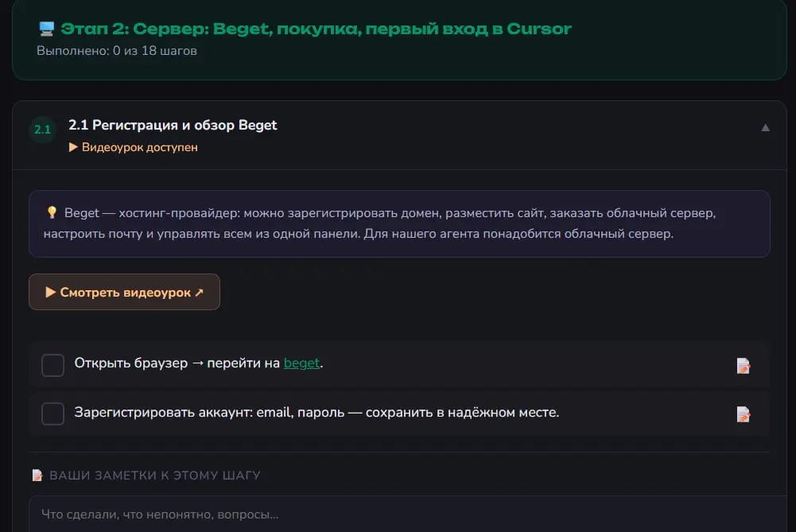Focus the Что сделали, что непонятно notes field

(408, 515)
